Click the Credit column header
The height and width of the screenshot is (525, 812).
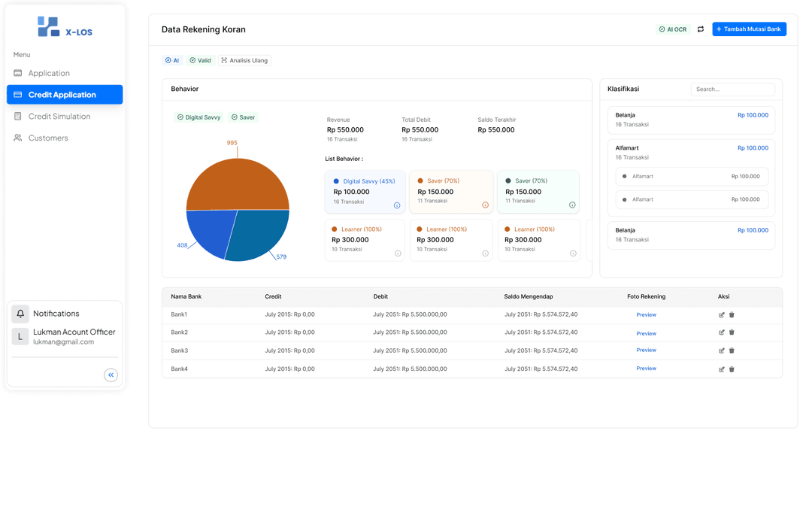point(273,296)
